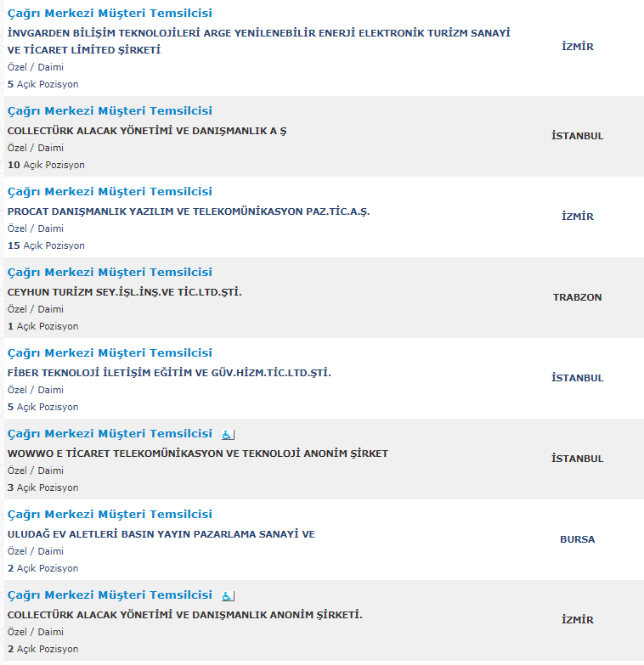Click the 15 Açık Pozisyon text
This screenshot has height=665, width=644.
pyautogui.click(x=46, y=245)
